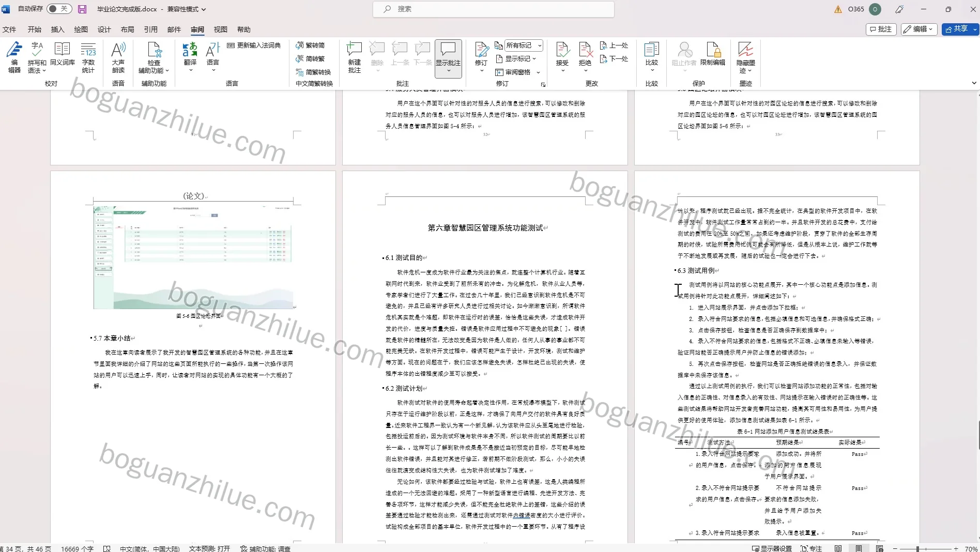Save the document with the disk icon
The image size is (980, 552).
click(82, 9)
